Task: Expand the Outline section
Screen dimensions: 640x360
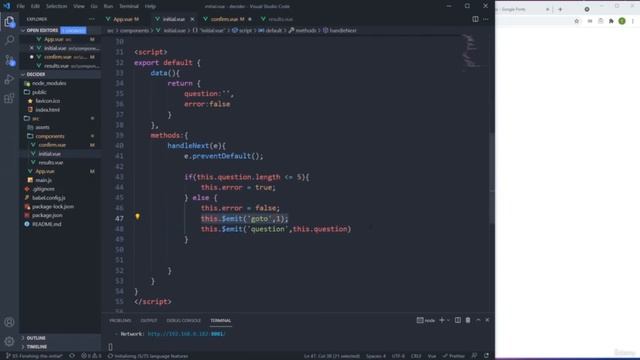Action: pos(60,338)
